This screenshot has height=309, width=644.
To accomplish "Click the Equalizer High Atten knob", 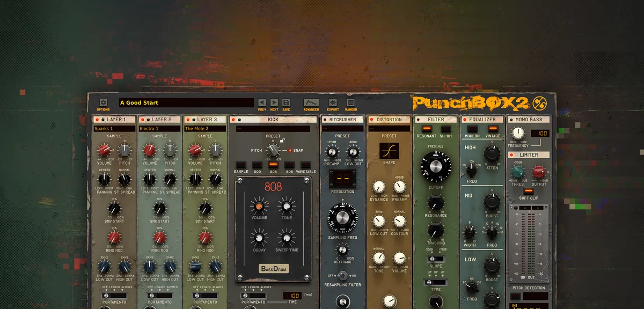I will [x=492, y=153].
